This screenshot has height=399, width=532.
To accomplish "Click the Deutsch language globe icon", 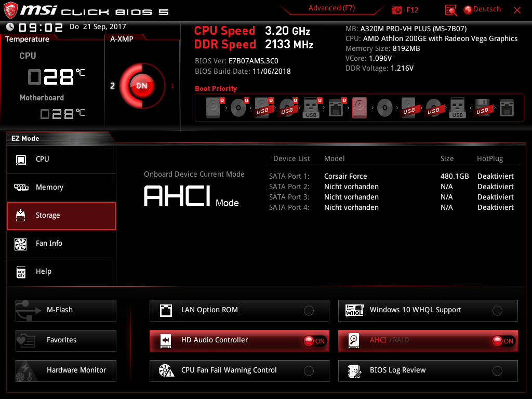I will click(x=468, y=10).
